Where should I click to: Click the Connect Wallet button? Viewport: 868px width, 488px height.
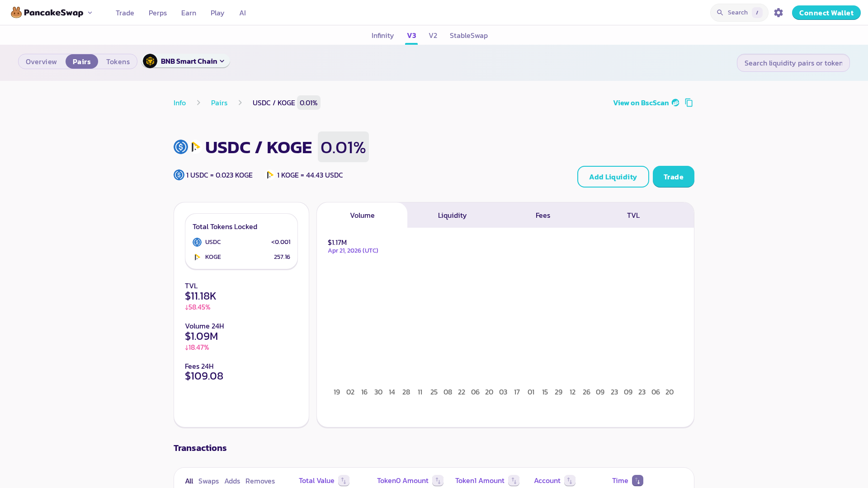click(826, 13)
